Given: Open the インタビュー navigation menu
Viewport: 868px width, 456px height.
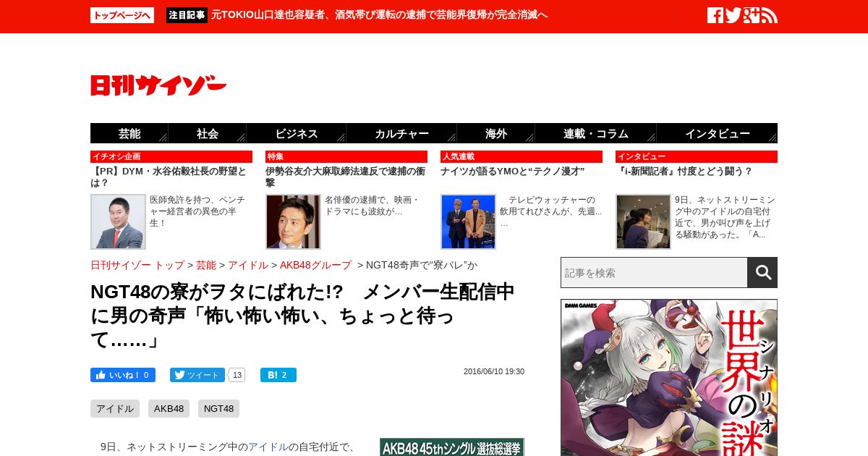Looking at the screenshot, I should [718, 133].
